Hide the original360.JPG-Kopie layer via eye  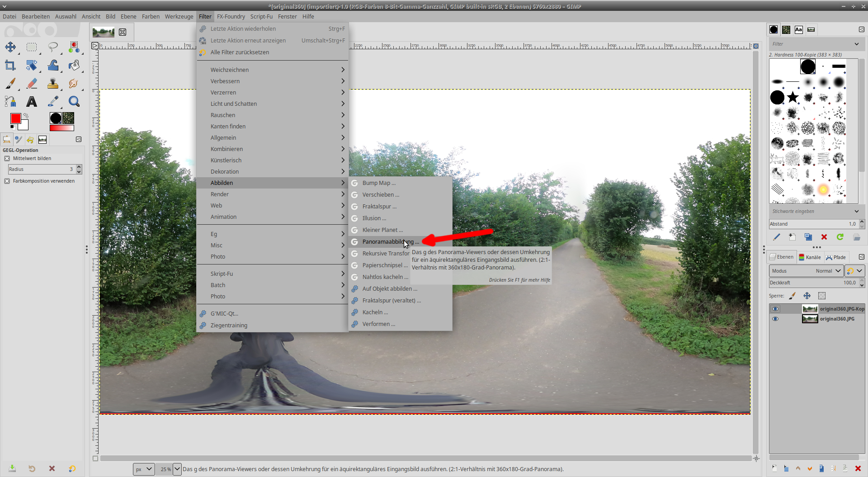coord(775,309)
